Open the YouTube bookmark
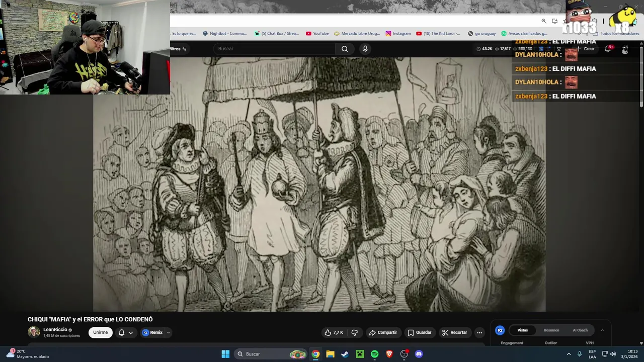Screen dimensions: 644x362 click(x=317, y=34)
